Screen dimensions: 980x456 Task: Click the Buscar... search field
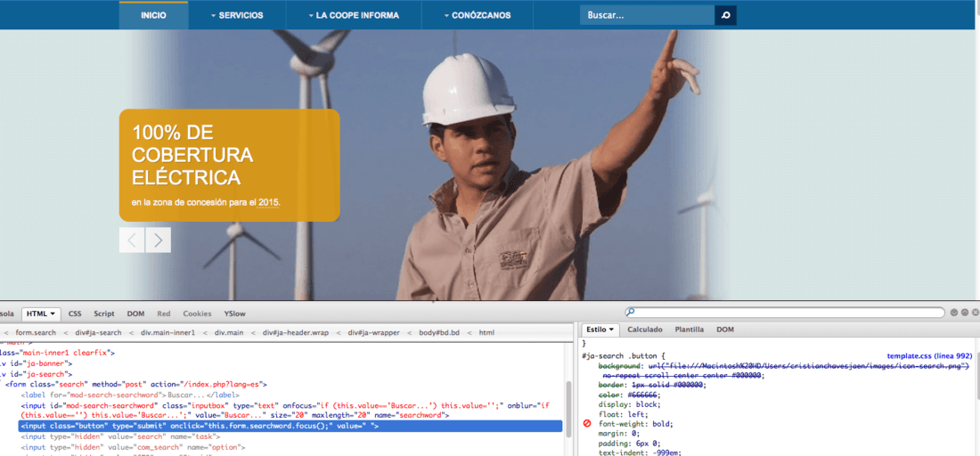[x=647, y=15]
